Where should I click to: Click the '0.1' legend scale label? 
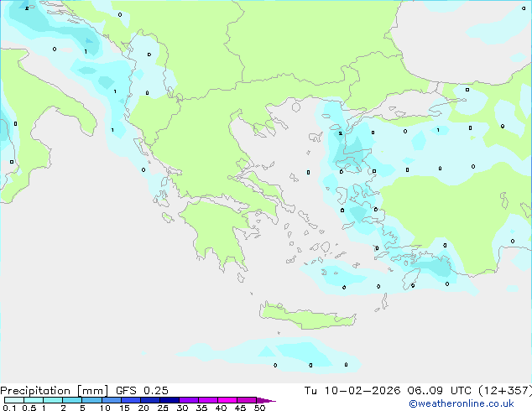pyautogui.click(x=9, y=408)
